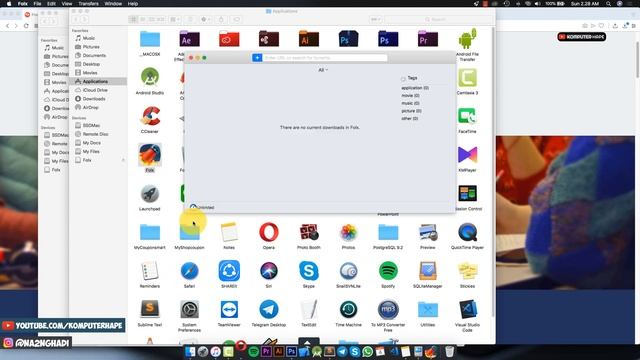
Task: Select the Visual Studio Code app in Finder
Action: pyautogui.click(x=467, y=309)
